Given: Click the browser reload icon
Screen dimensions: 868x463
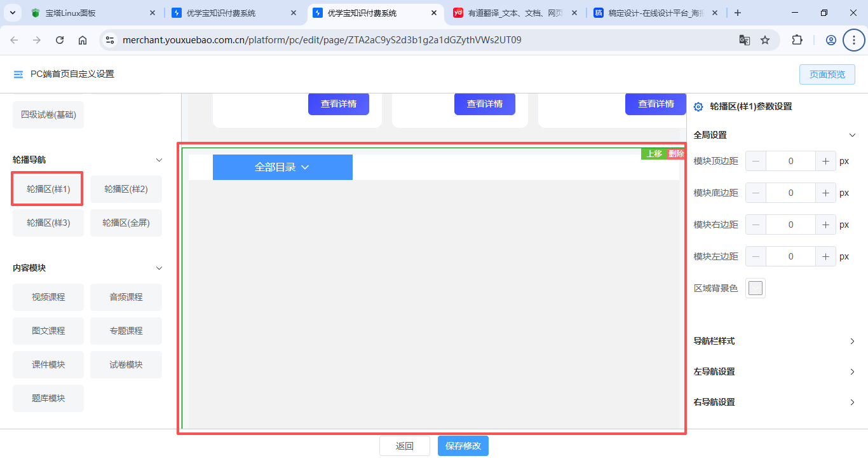Looking at the screenshot, I should point(60,40).
